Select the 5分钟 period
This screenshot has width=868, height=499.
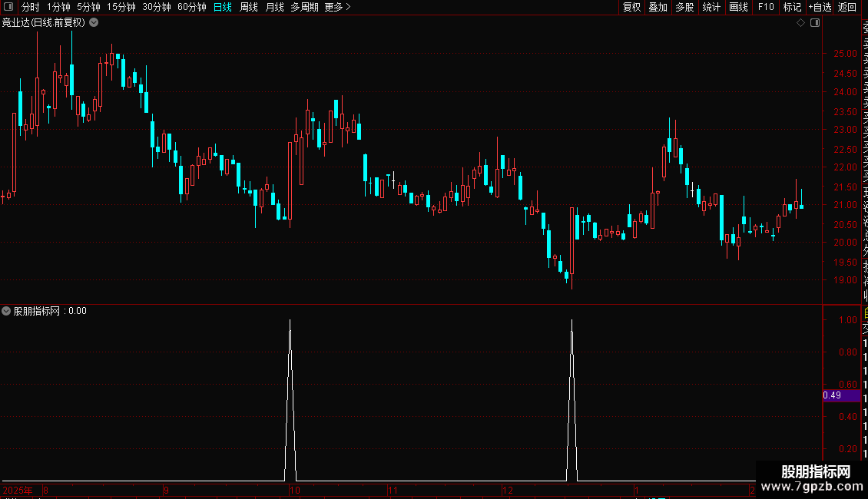pyautogui.click(x=88, y=7)
